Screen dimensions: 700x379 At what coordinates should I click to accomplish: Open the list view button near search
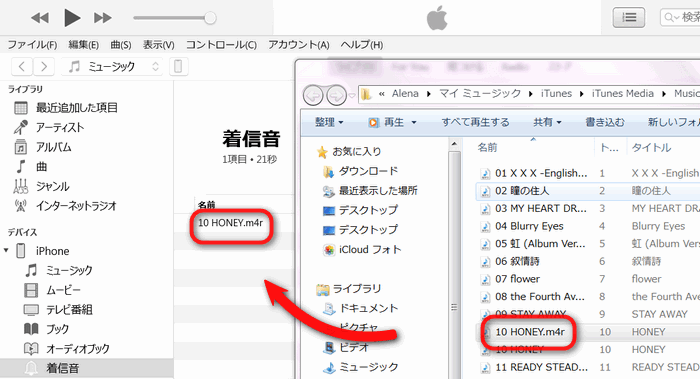629,17
